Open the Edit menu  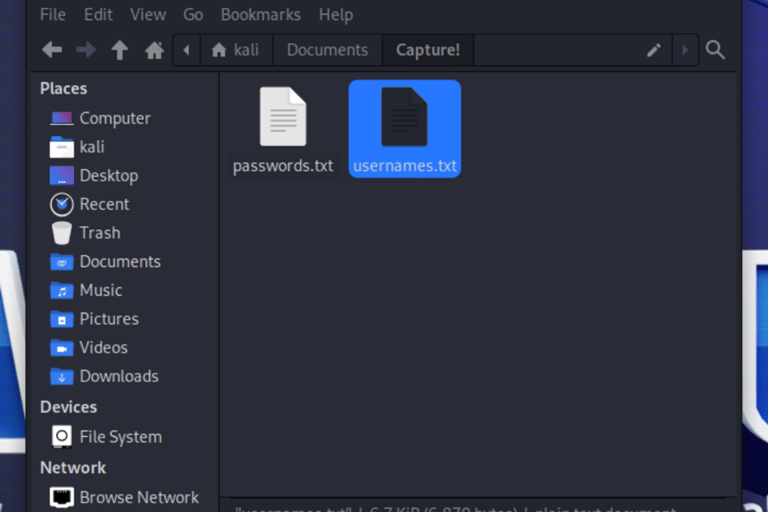point(98,15)
